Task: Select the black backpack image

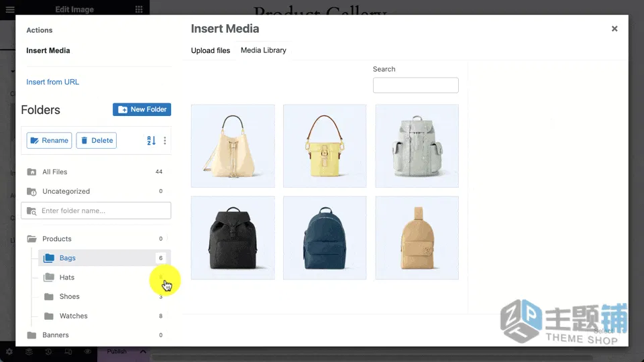Action: pyautogui.click(x=233, y=238)
